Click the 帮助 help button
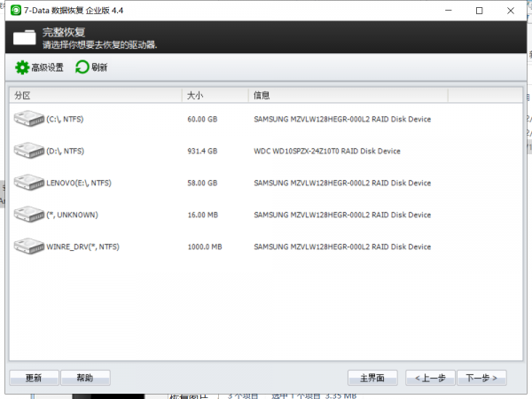Viewport: 532px width, 399px height. click(x=85, y=378)
